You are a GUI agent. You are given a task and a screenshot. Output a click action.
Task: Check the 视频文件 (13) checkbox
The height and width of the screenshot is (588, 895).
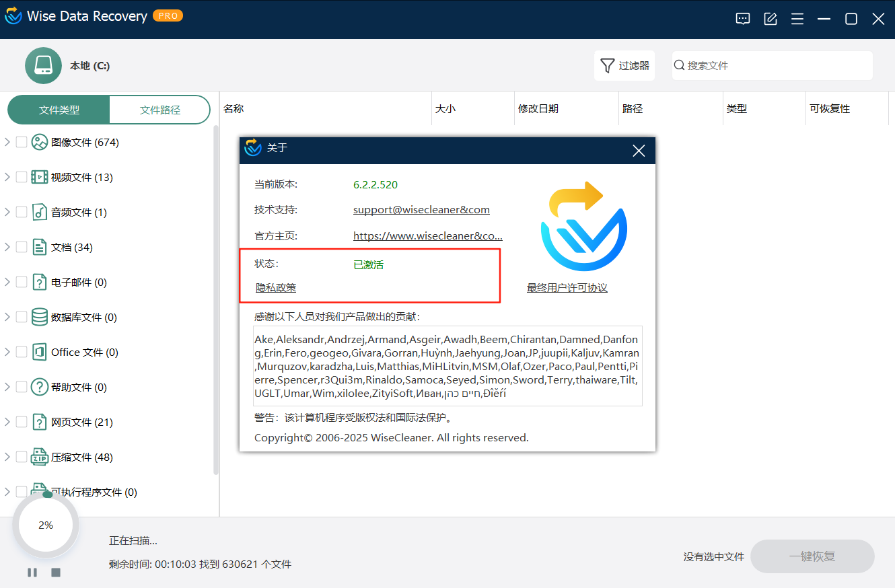click(x=22, y=177)
